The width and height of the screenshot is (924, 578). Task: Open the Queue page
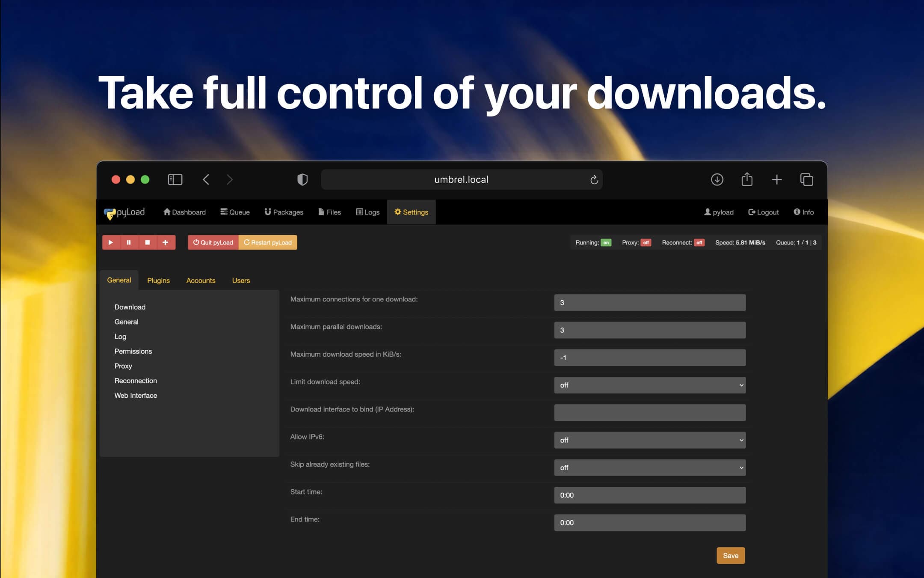coord(235,212)
